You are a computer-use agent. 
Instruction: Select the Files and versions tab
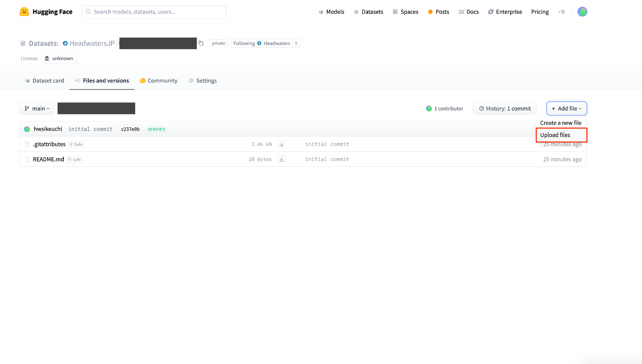102,81
